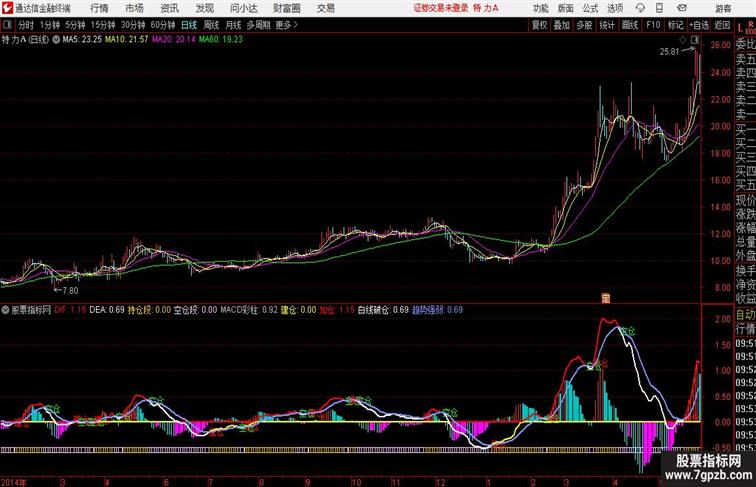
Task: Open the 多周期 multi-period view
Action: coord(259,25)
